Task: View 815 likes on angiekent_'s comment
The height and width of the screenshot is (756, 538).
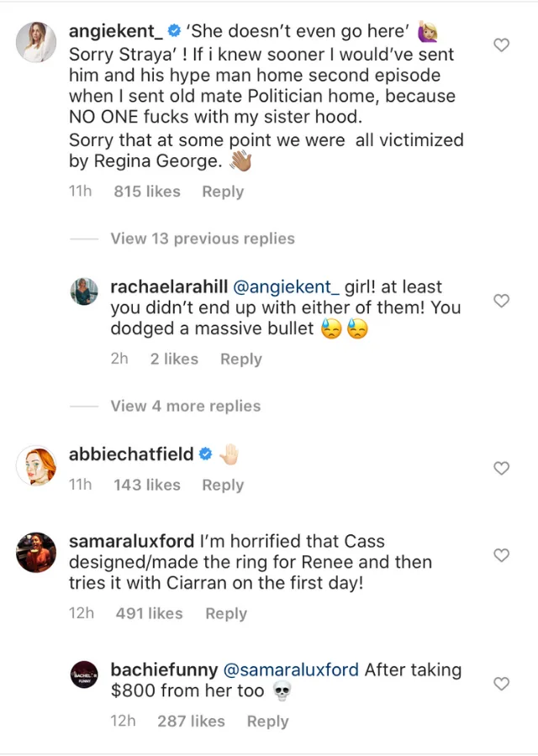Action: point(147,192)
